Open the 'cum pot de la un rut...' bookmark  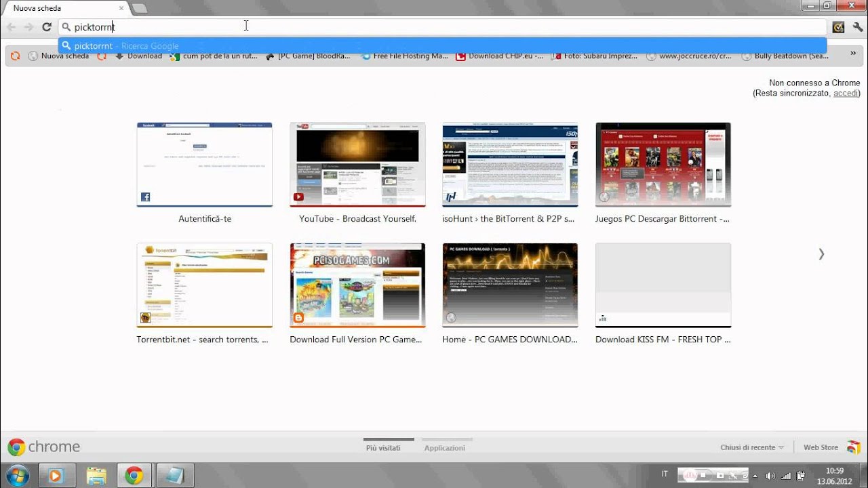[214, 56]
